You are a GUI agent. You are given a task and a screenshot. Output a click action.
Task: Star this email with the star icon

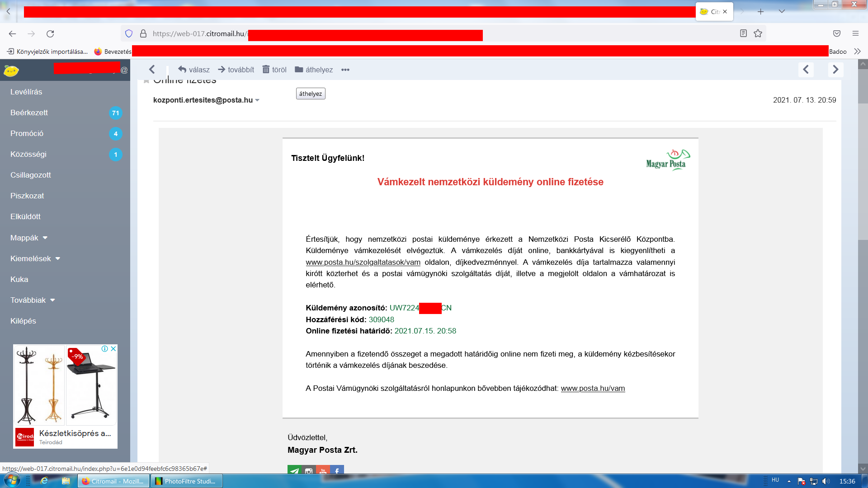[146, 81]
